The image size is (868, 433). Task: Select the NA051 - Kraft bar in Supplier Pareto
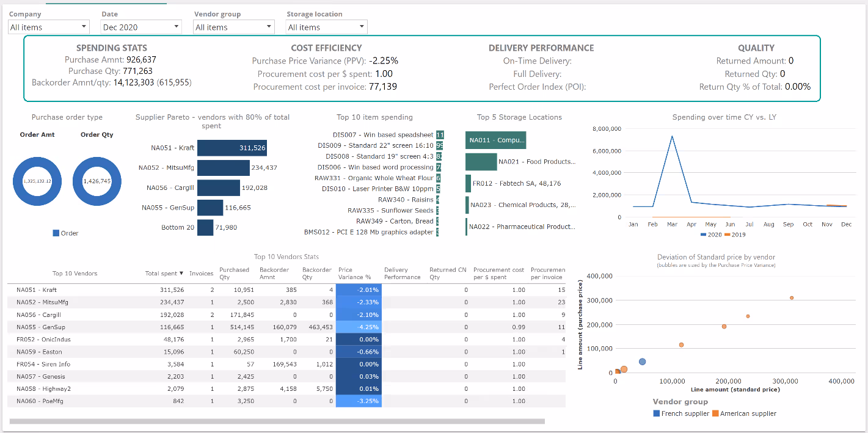(232, 148)
